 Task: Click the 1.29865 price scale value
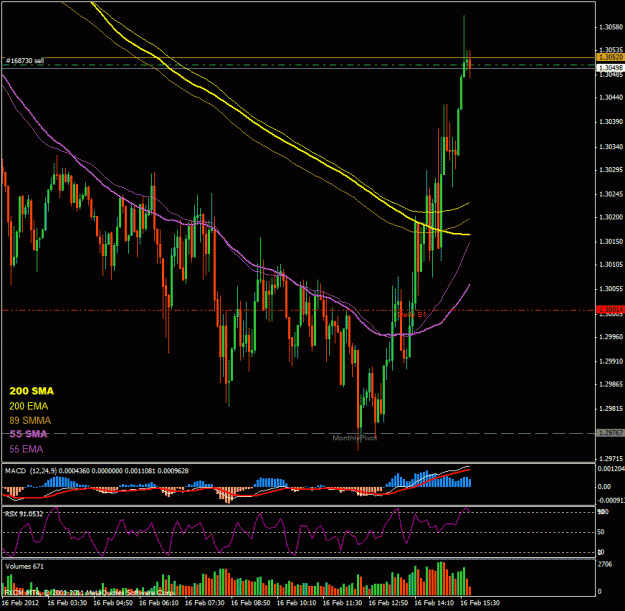pos(611,385)
